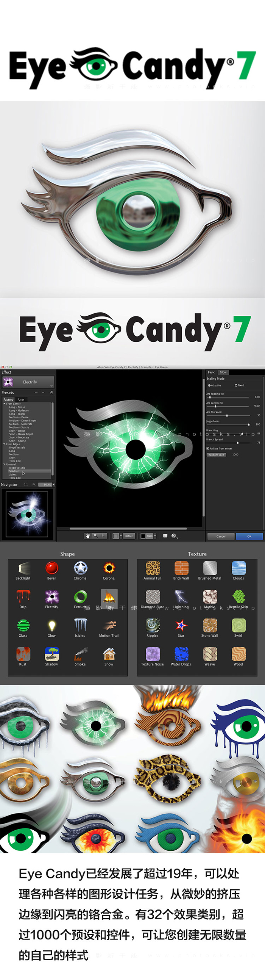Screen dimensions: 265x980
Task: Select the Drip effect icon
Action: tap(23, 596)
